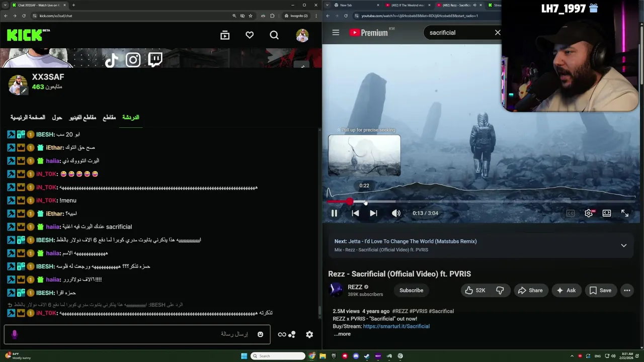The height and width of the screenshot is (362, 644).
Task: Show hidden system tray icons chevron
Action: pos(572,356)
